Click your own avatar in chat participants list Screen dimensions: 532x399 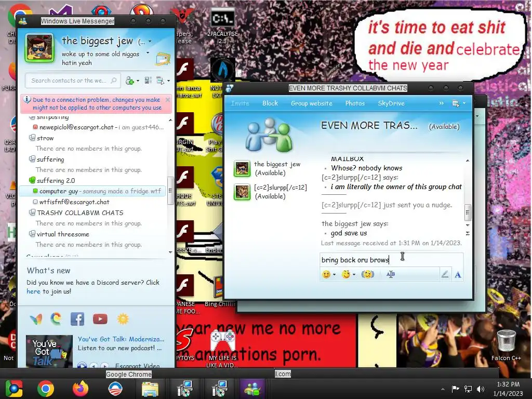pyautogui.click(x=242, y=168)
